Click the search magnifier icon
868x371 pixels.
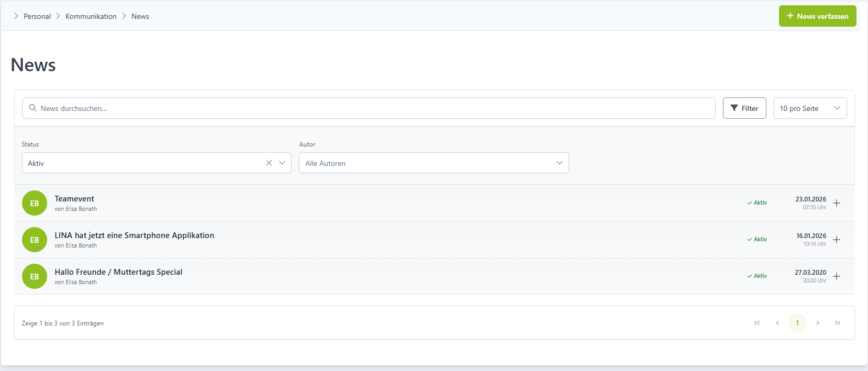point(33,108)
